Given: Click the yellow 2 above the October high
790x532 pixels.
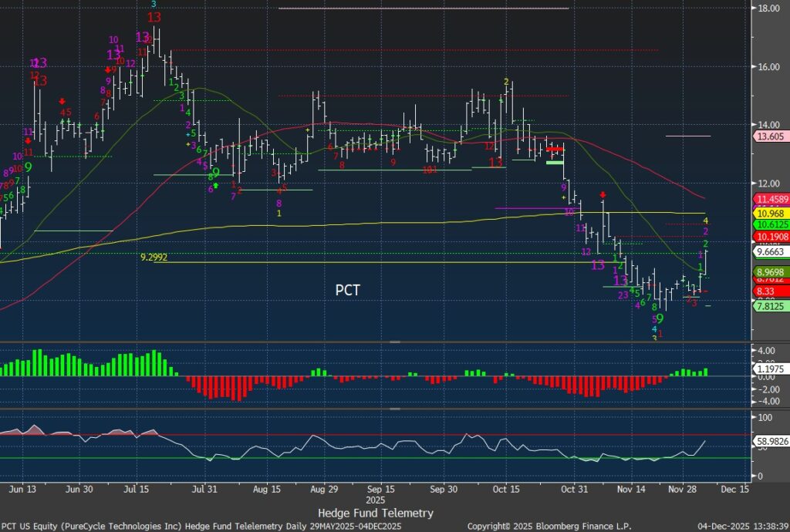Looking at the screenshot, I should tap(506, 82).
